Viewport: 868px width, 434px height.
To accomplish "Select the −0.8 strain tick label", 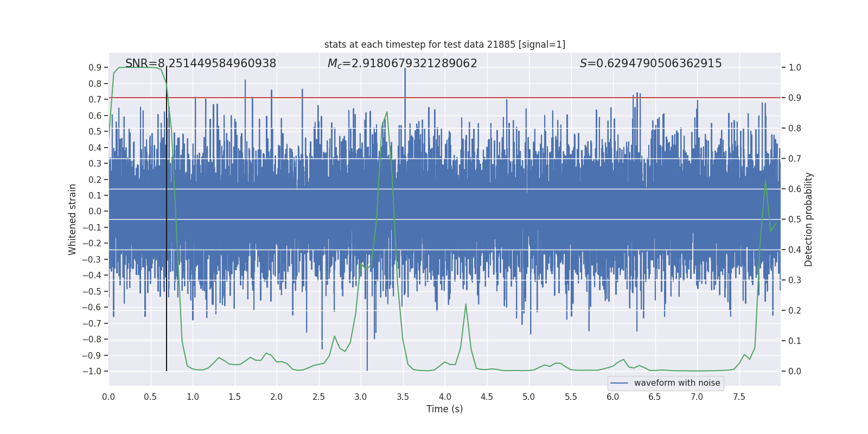I will coord(92,340).
